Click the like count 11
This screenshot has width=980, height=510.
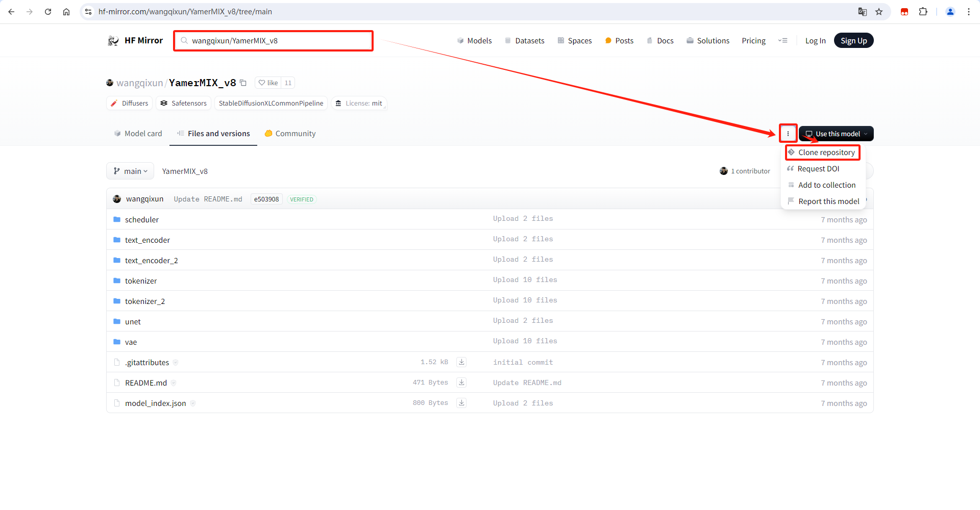(288, 83)
